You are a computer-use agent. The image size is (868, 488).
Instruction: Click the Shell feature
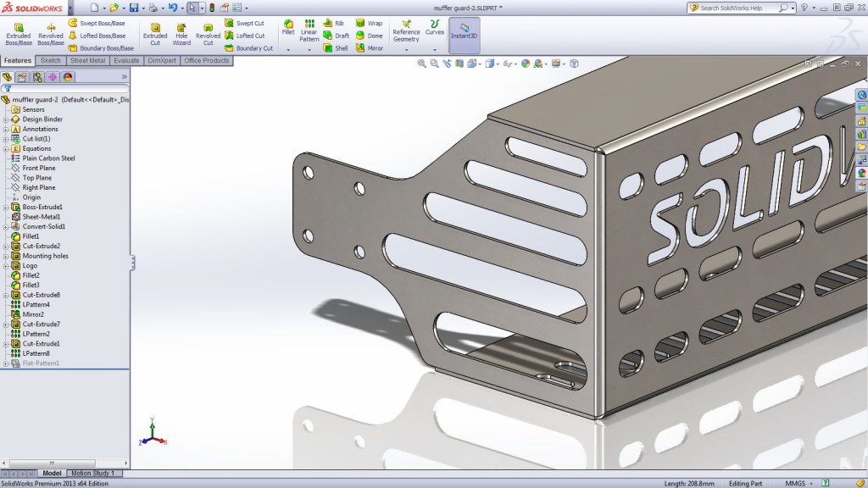tap(336, 48)
